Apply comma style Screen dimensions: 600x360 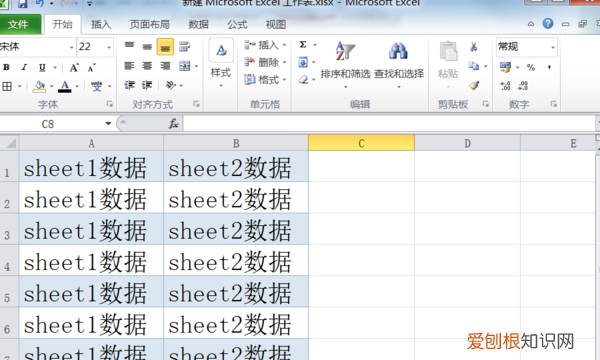click(x=549, y=67)
